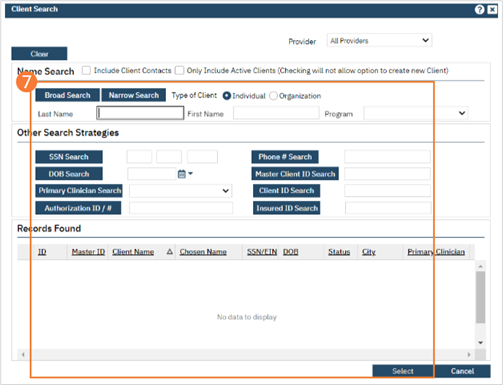Open the help question mark icon
The height and width of the screenshot is (385, 503).
(479, 9)
